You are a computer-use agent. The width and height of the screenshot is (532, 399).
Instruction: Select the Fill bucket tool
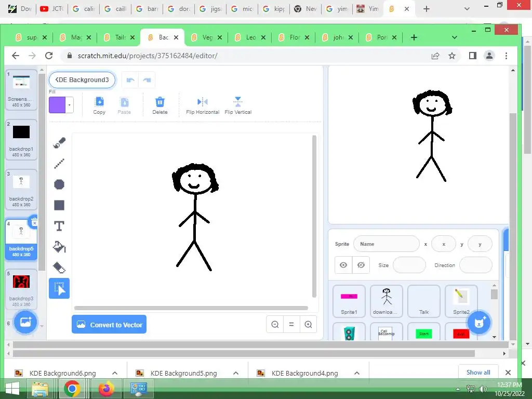point(59,247)
